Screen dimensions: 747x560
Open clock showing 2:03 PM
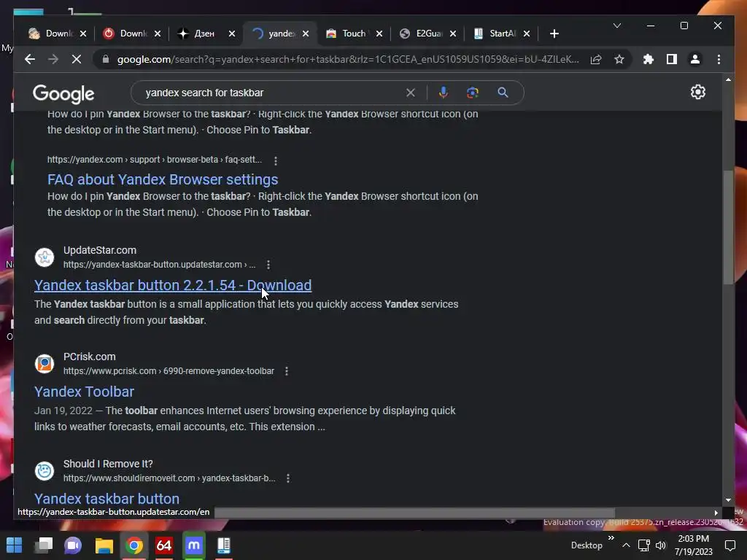(x=693, y=545)
